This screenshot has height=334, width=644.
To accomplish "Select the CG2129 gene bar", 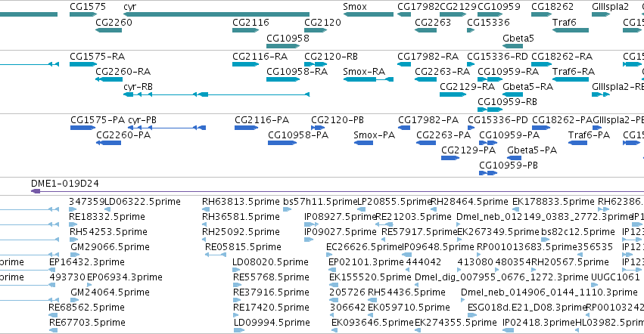I will pos(453,14).
